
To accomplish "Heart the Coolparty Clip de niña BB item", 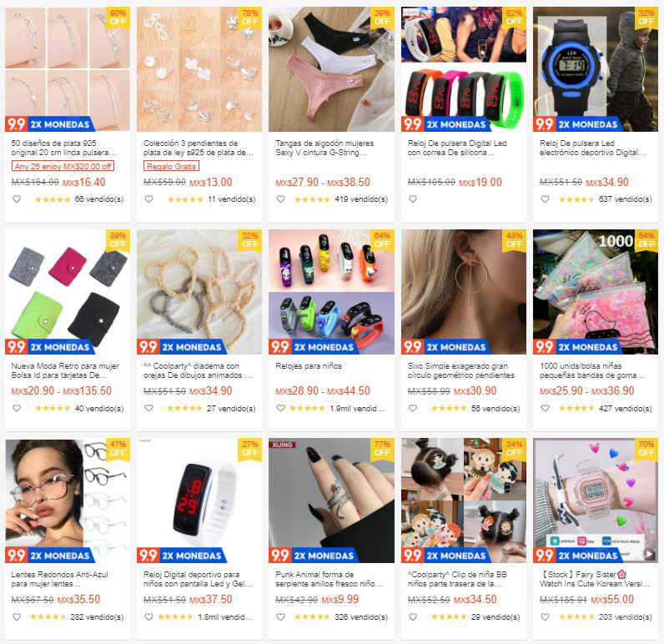I will 413,617.
